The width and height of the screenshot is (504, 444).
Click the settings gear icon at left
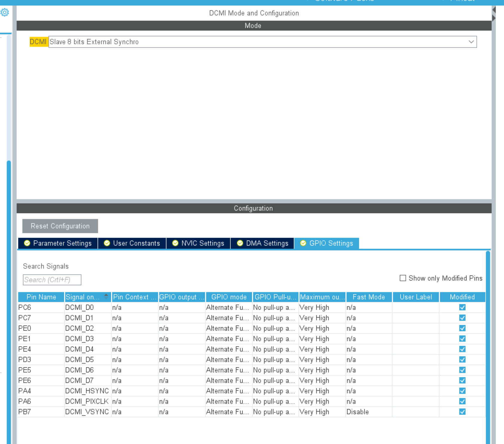pos(5,13)
